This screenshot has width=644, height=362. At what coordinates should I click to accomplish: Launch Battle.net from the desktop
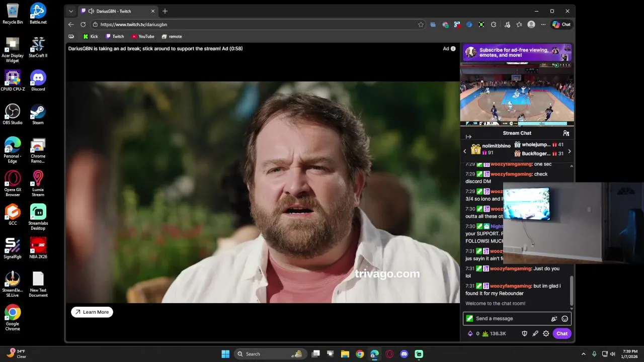point(38,14)
